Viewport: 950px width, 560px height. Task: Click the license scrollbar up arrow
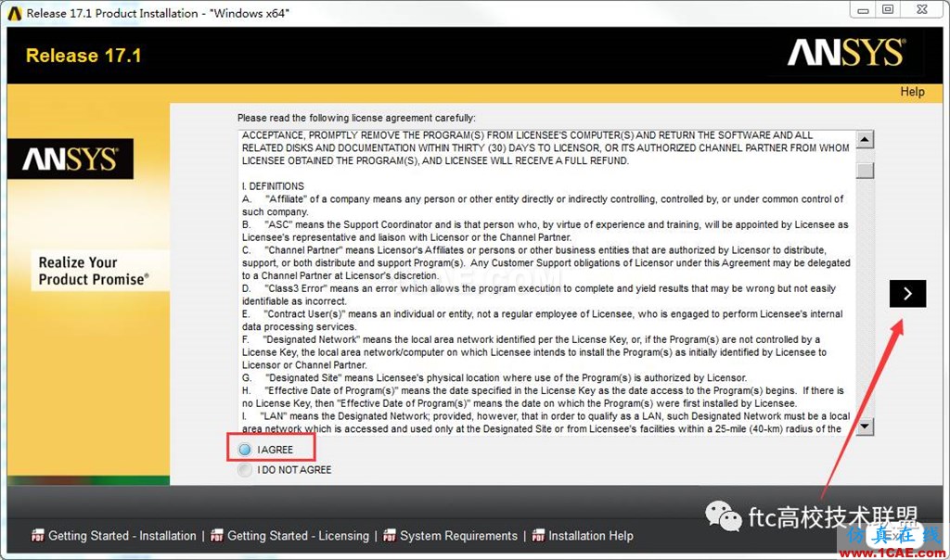pos(866,140)
